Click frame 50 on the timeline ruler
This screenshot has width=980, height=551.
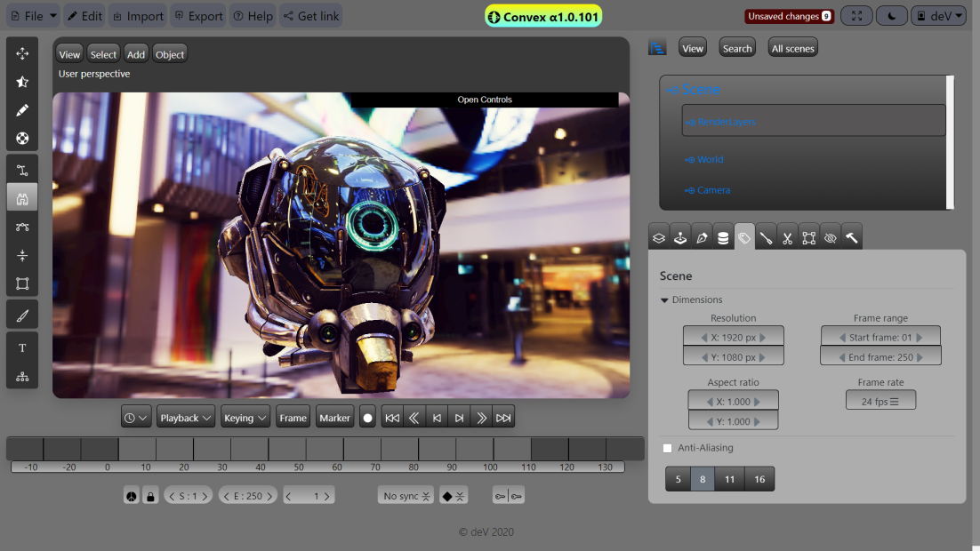[299, 467]
